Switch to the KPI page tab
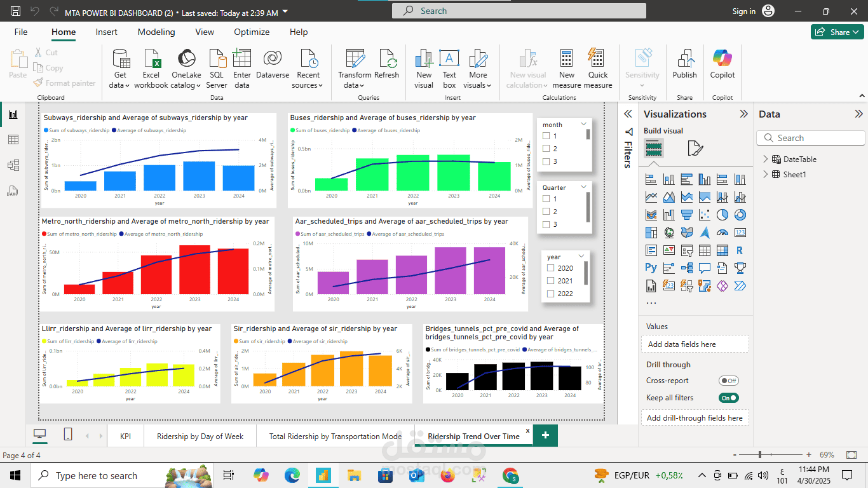The width and height of the screenshot is (868, 488). coord(125,436)
